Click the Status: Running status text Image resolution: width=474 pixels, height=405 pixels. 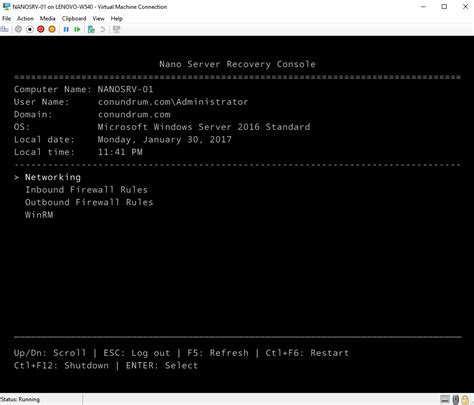point(20,399)
